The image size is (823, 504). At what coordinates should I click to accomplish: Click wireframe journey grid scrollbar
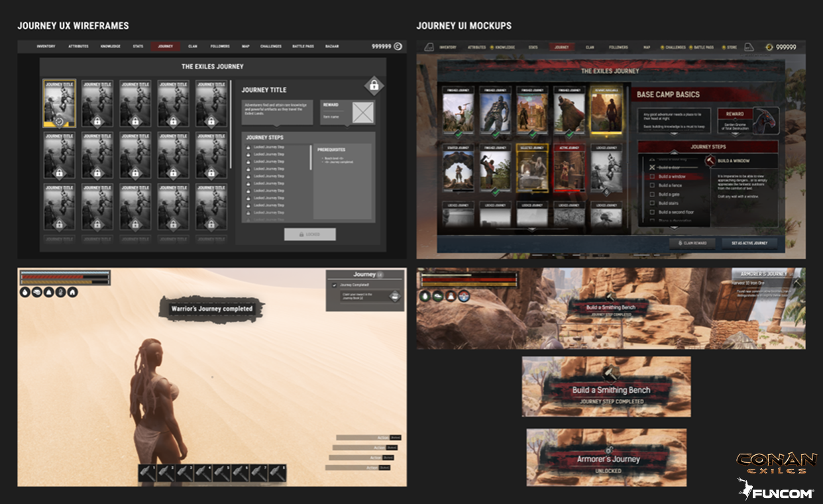[231, 125]
